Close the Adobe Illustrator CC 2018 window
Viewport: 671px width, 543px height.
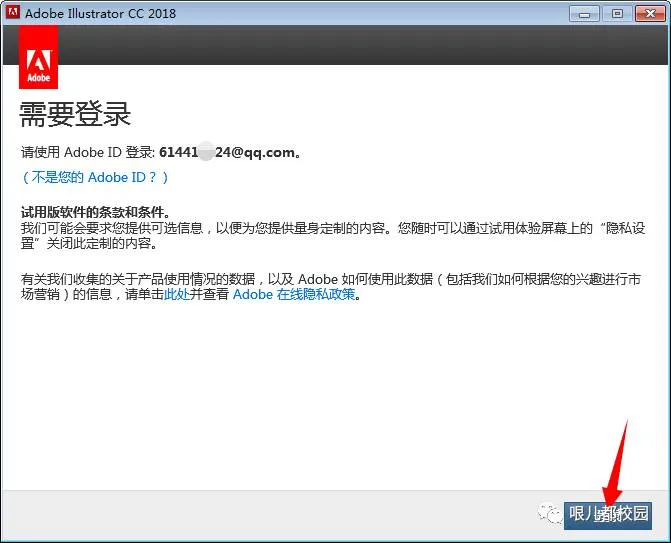tap(650, 14)
